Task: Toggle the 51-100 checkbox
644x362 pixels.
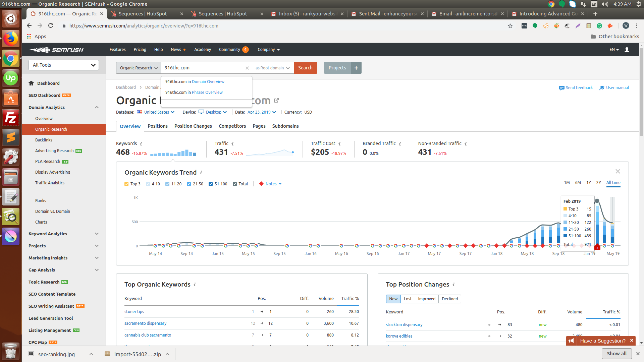Action: point(211,184)
